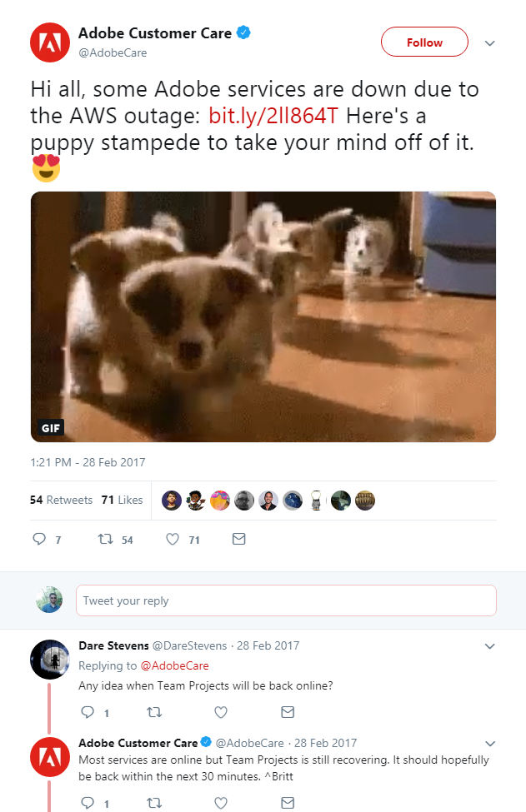
Task: Click the Tweet your reply field
Action: pyautogui.click(x=286, y=600)
